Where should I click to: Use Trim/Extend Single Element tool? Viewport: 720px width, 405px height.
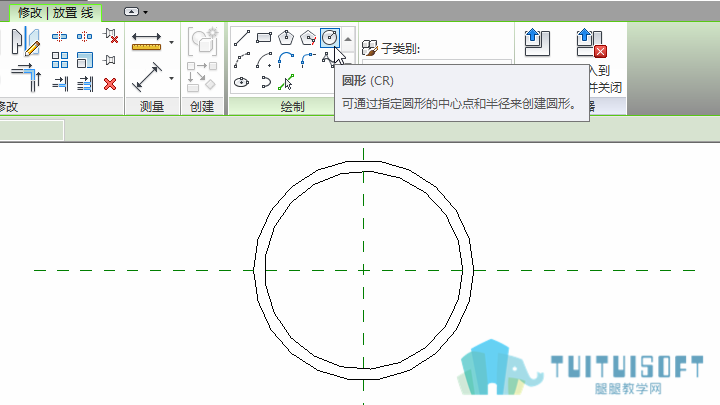click(x=60, y=84)
